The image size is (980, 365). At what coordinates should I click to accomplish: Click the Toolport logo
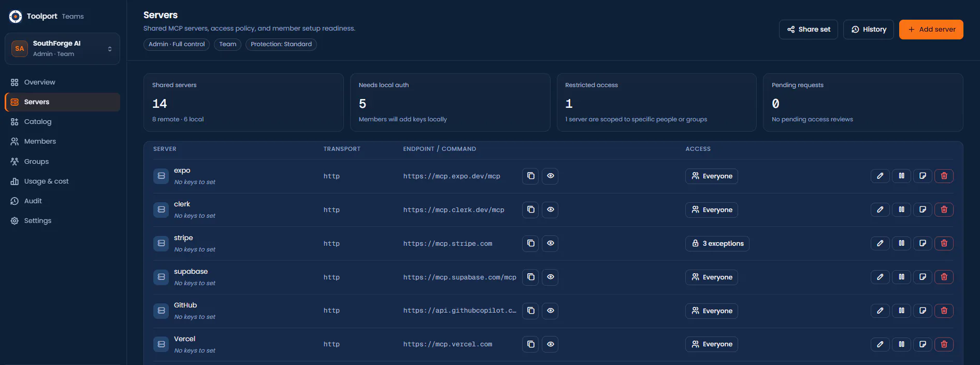tap(16, 17)
